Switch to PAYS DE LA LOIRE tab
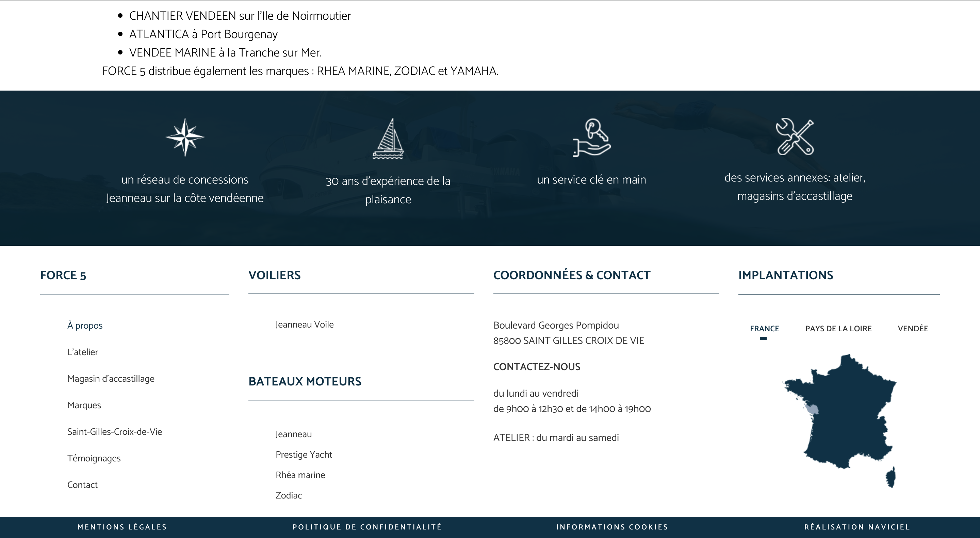Image resolution: width=980 pixels, height=538 pixels. tap(838, 329)
